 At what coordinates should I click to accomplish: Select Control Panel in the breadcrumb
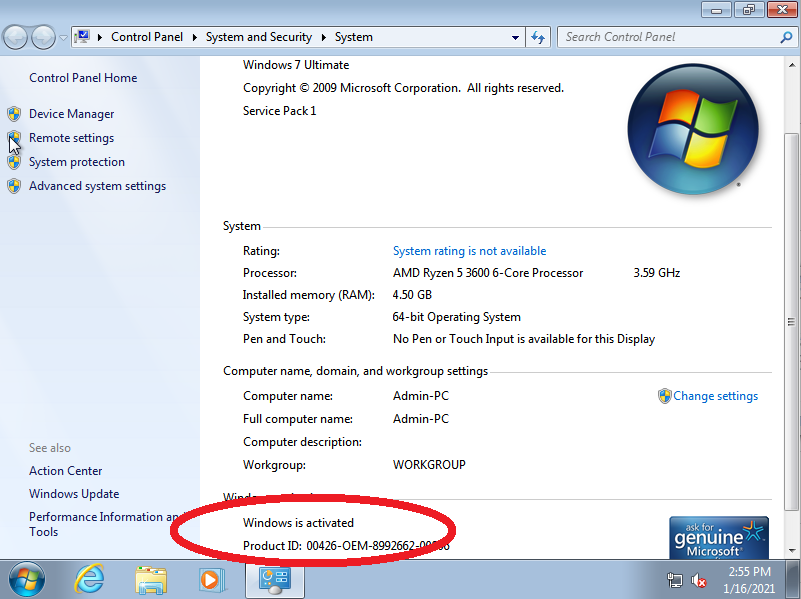tap(147, 37)
